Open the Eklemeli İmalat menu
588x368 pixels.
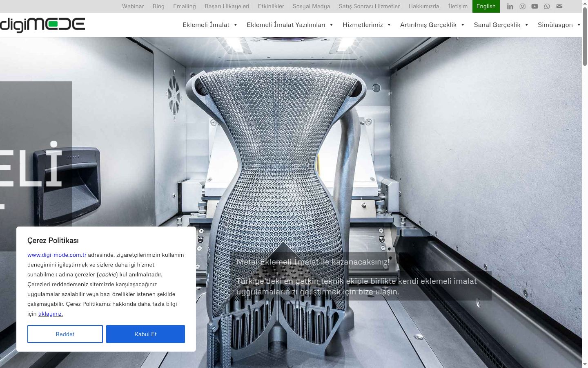206,25
